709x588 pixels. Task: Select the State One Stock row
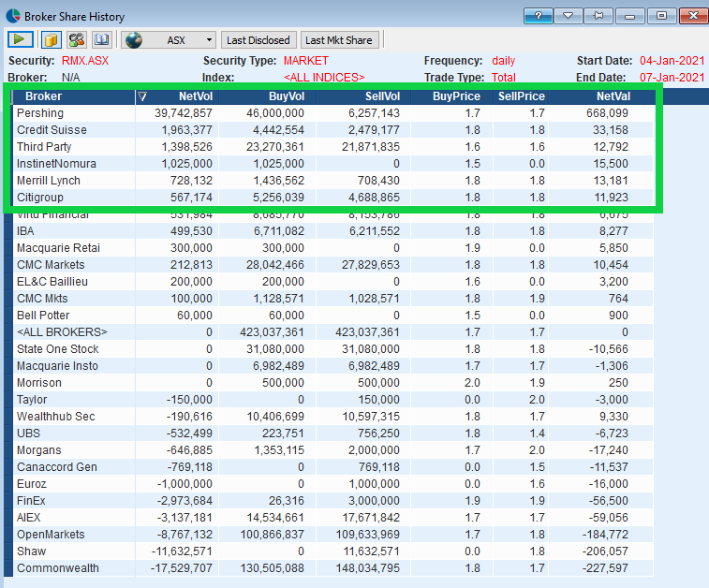coord(333,349)
